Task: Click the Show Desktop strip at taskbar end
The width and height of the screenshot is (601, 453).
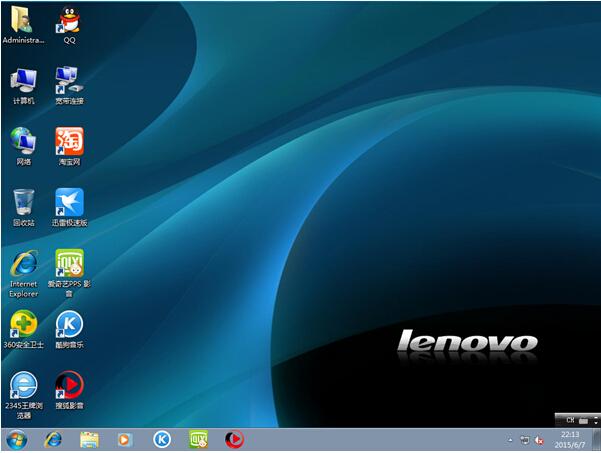Action: pos(596,440)
